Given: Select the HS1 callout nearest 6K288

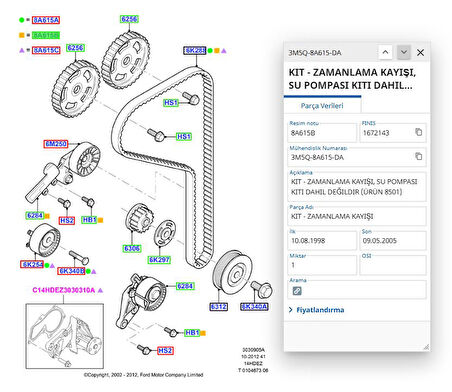Looking at the screenshot, I should 171,103.
